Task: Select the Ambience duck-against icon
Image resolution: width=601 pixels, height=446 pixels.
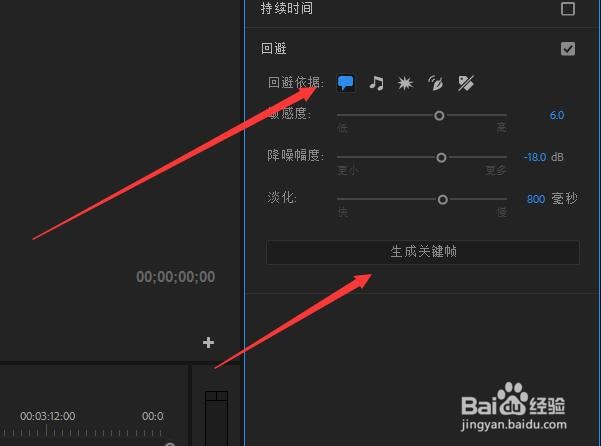Action: coord(435,83)
